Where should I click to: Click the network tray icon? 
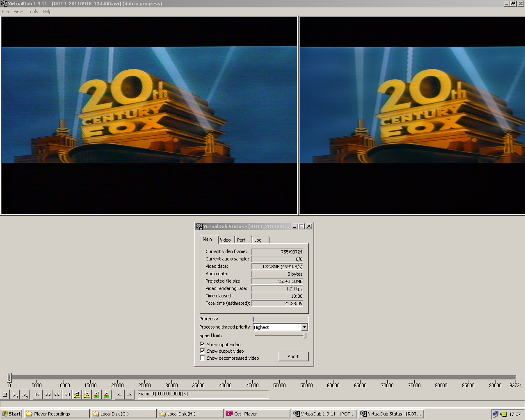(x=496, y=414)
